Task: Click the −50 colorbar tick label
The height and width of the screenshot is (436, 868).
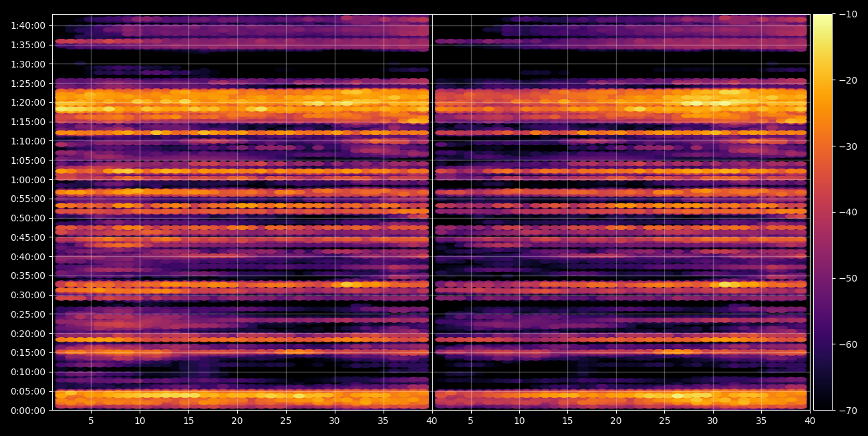Action: (x=848, y=278)
